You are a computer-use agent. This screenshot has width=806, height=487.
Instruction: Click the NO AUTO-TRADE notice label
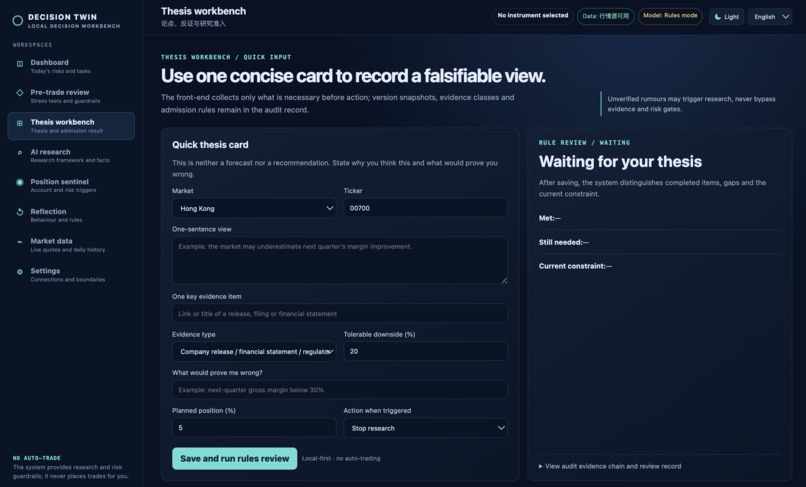click(x=36, y=458)
